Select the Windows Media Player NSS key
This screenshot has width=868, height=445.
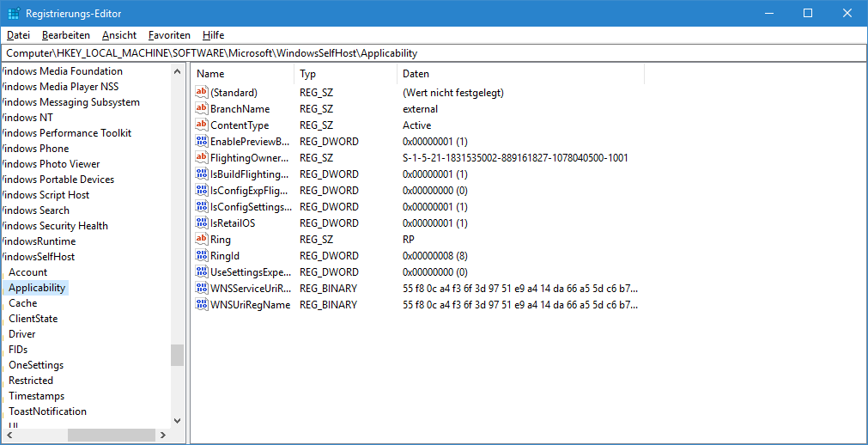point(60,86)
